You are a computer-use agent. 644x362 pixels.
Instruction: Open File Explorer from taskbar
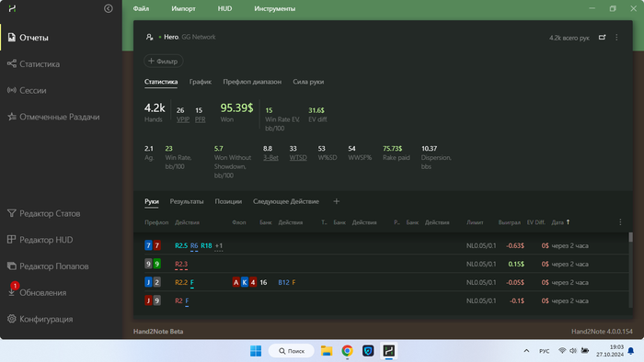[327, 351]
